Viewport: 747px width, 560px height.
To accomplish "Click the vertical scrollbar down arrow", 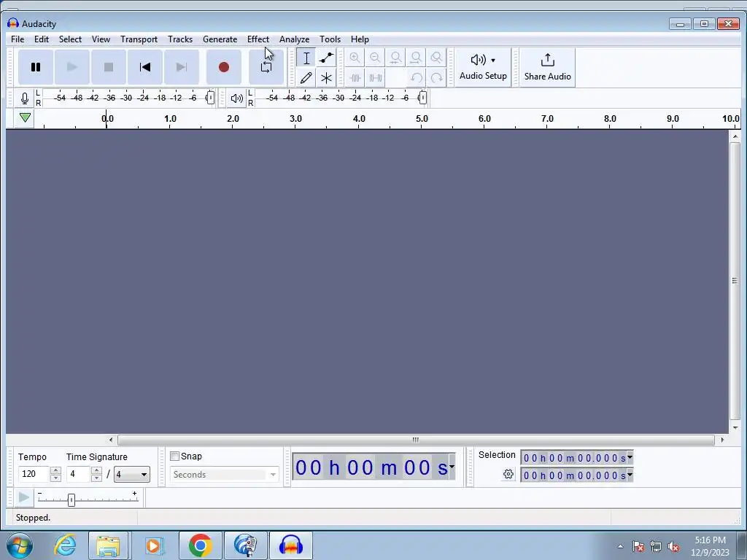I will (x=735, y=428).
